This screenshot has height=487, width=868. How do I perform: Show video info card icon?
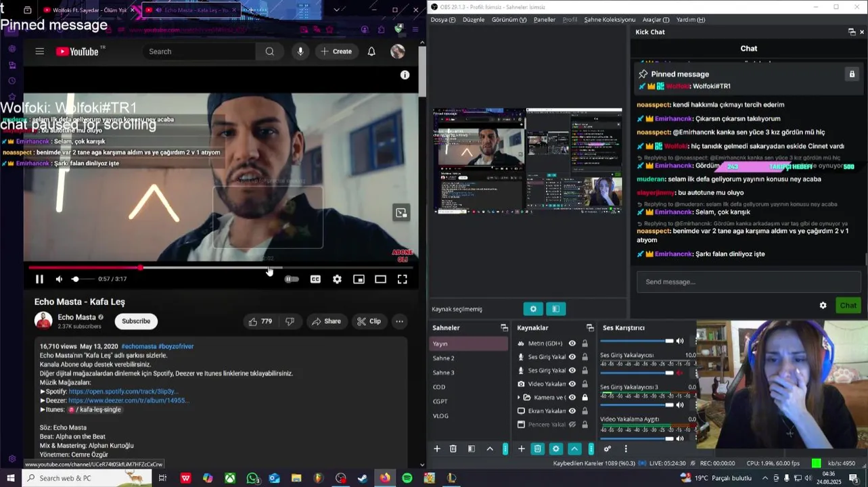pyautogui.click(x=405, y=75)
